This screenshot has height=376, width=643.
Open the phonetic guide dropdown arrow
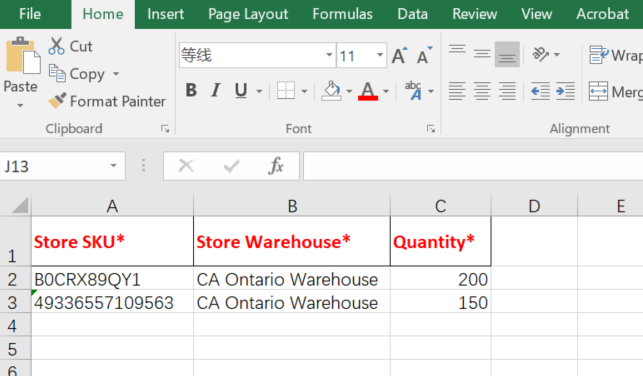pos(431,91)
